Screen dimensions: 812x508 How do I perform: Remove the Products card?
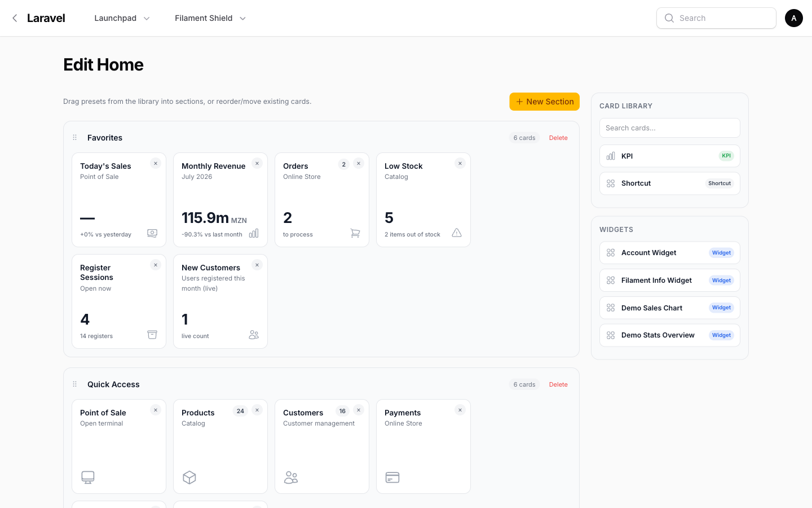(257, 410)
